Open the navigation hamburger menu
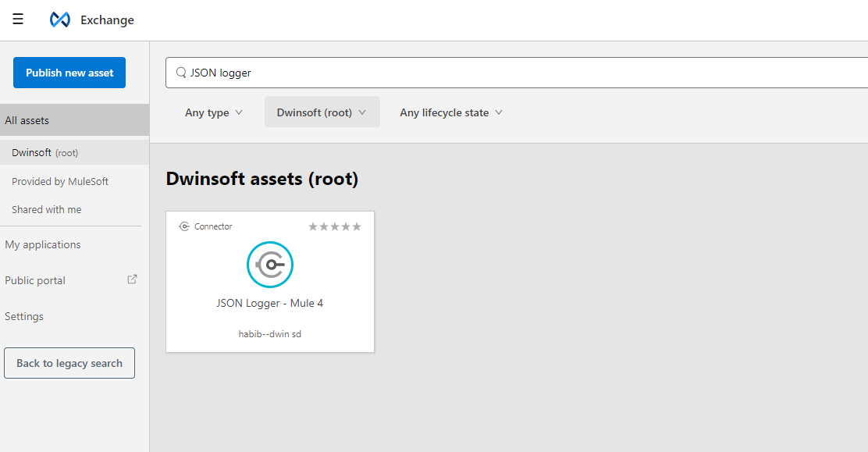 (x=17, y=19)
